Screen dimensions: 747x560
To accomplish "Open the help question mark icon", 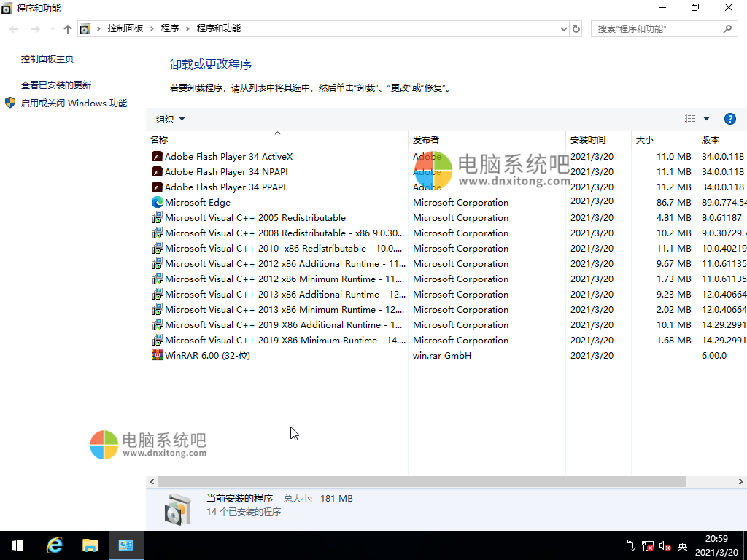I will pyautogui.click(x=729, y=119).
